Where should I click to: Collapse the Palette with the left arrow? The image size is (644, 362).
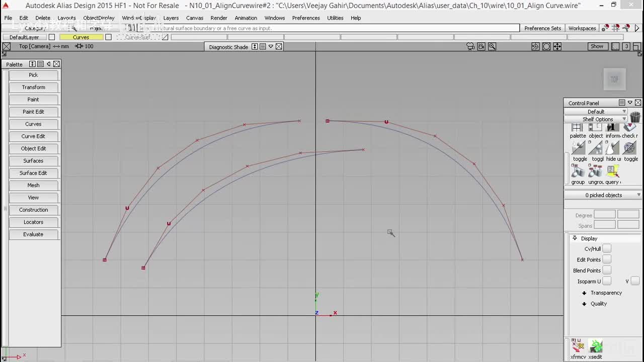click(48, 64)
